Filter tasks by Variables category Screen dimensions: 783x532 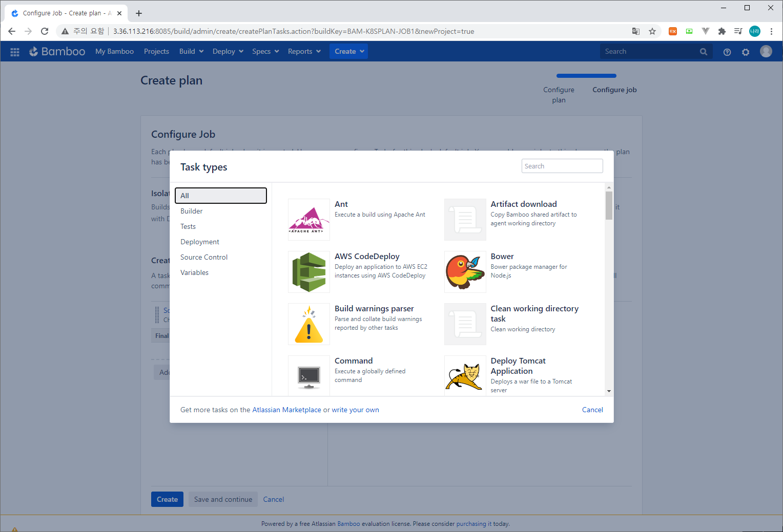coord(221,272)
